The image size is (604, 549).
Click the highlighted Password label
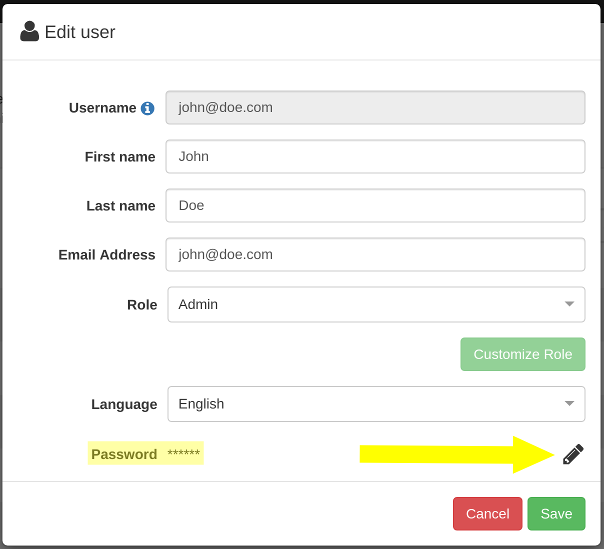click(124, 454)
